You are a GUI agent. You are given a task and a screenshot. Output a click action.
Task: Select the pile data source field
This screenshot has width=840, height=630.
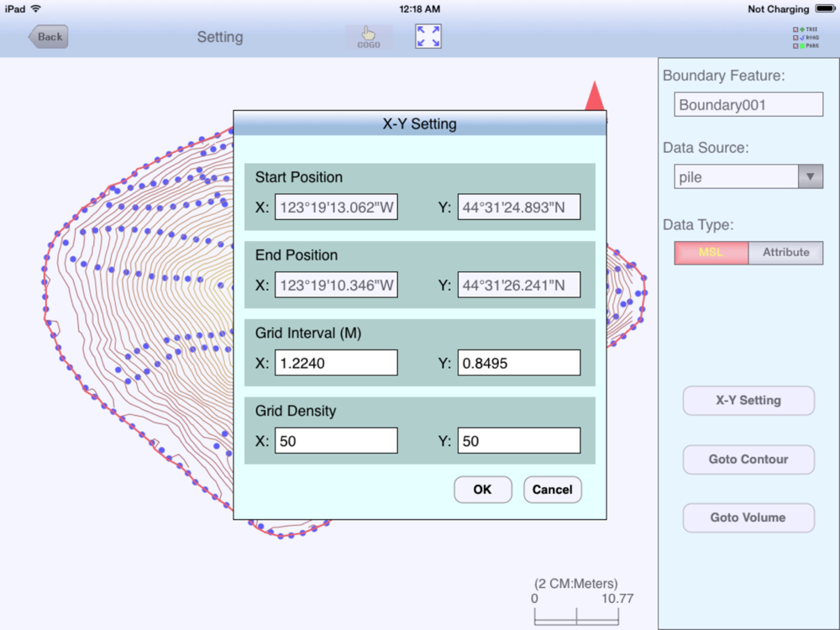click(736, 176)
